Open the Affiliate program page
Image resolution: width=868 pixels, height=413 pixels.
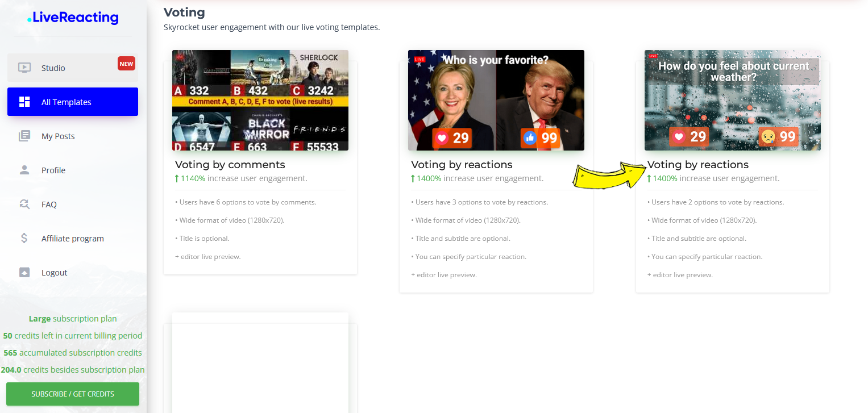click(x=73, y=238)
